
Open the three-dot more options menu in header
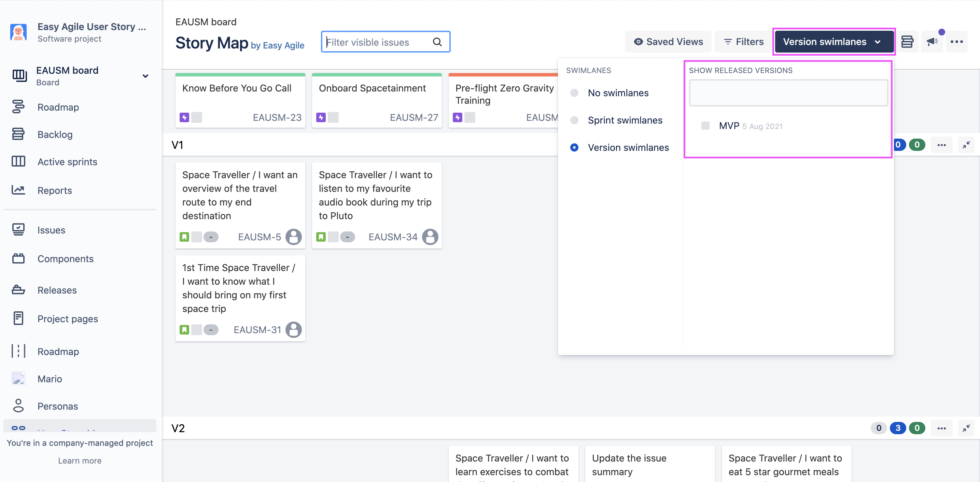click(x=956, y=41)
